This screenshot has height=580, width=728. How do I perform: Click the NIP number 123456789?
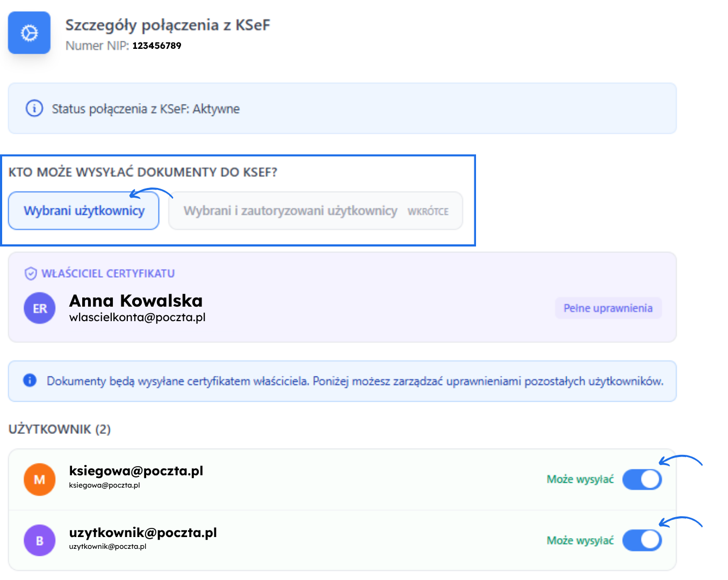pyautogui.click(x=156, y=46)
